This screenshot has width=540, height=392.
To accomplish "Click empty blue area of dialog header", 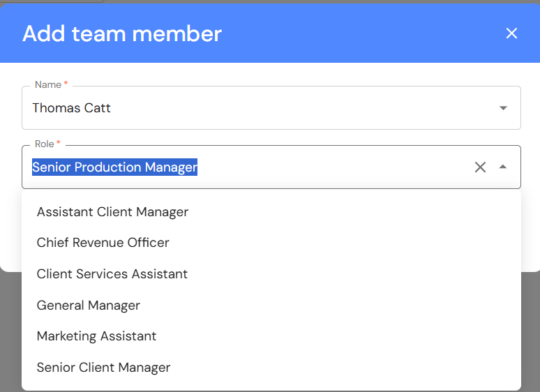I will [363, 33].
